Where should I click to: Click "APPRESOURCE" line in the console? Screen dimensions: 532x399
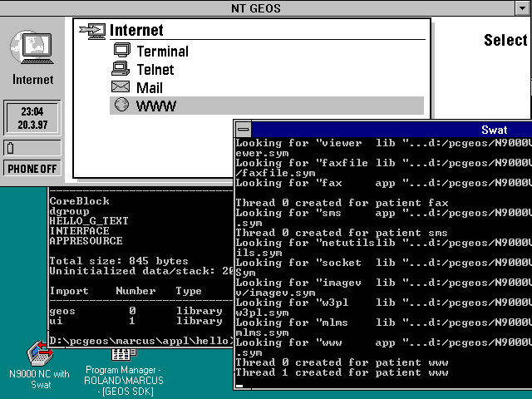tap(86, 241)
